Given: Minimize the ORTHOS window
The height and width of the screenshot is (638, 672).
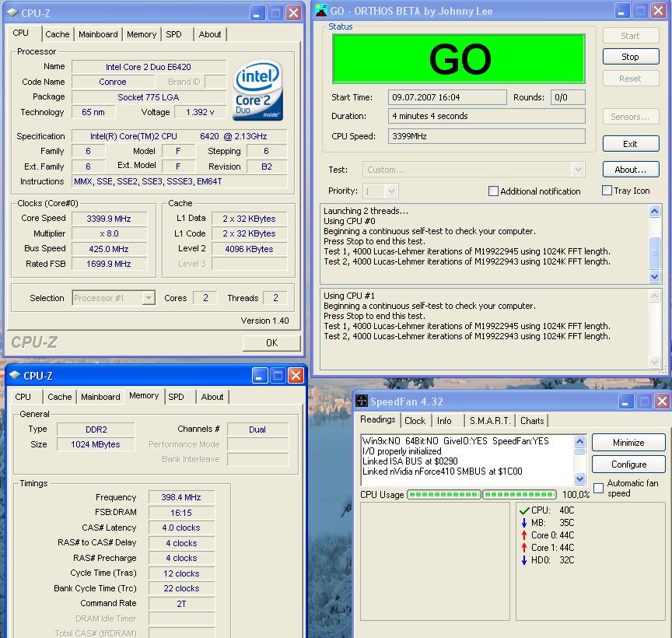Looking at the screenshot, I should (x=622, y=11).
